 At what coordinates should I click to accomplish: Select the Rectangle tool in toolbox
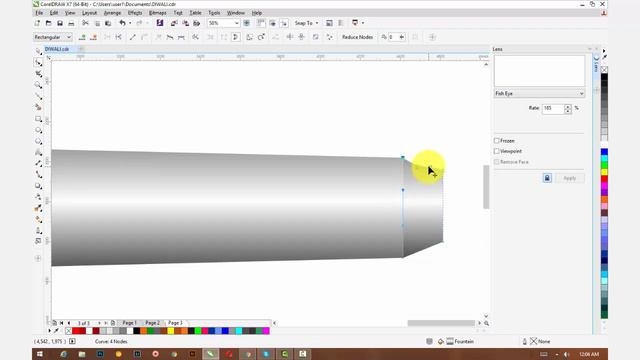pyautogui.click(x=38, y=119)
